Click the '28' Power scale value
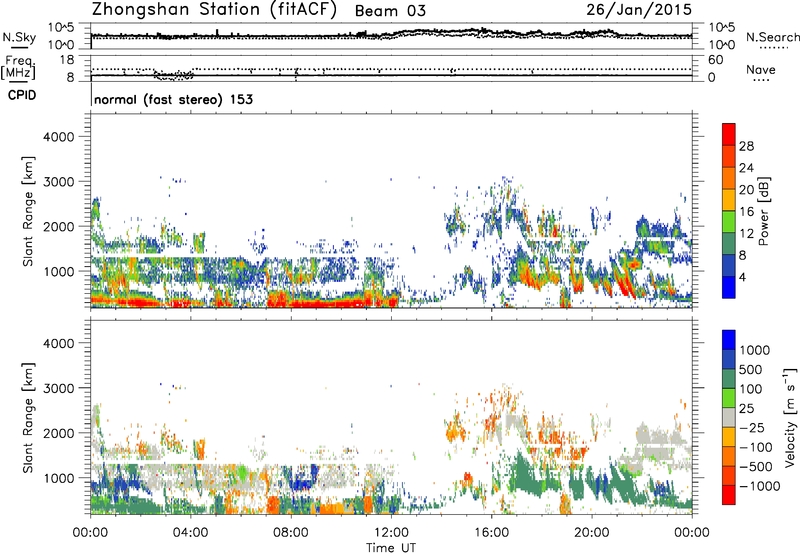 746,146
